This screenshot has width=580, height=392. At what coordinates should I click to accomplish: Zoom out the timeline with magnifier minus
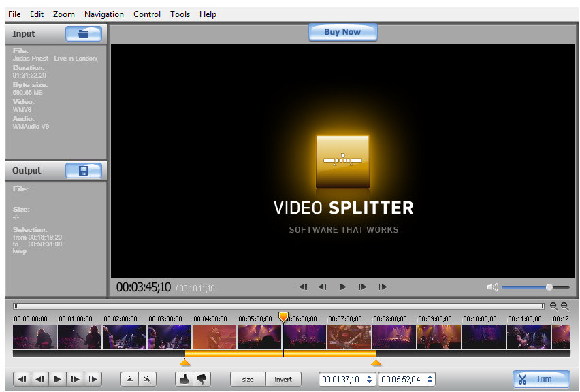pyautogui.click(x=553, y=306)
